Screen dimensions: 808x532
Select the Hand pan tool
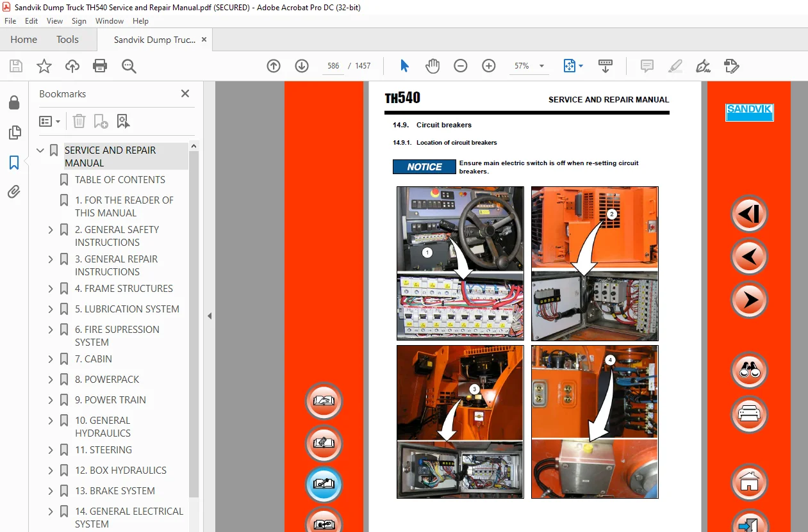[x=433, y=66]
